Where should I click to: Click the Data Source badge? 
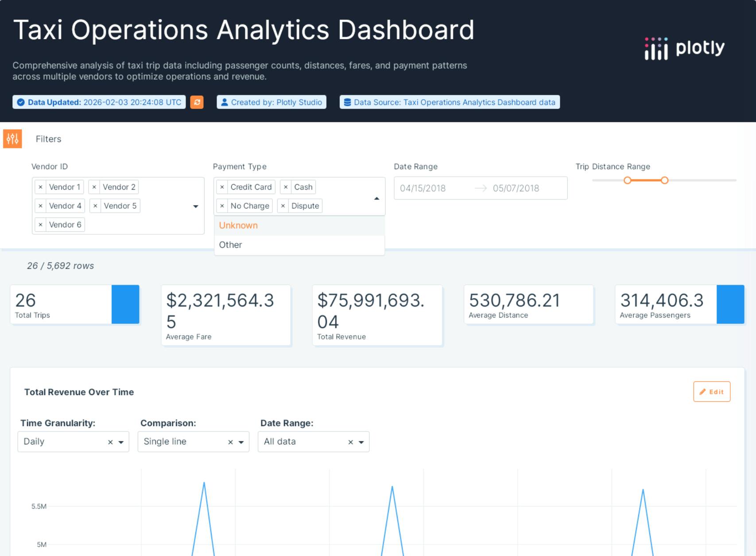[450, 102]
